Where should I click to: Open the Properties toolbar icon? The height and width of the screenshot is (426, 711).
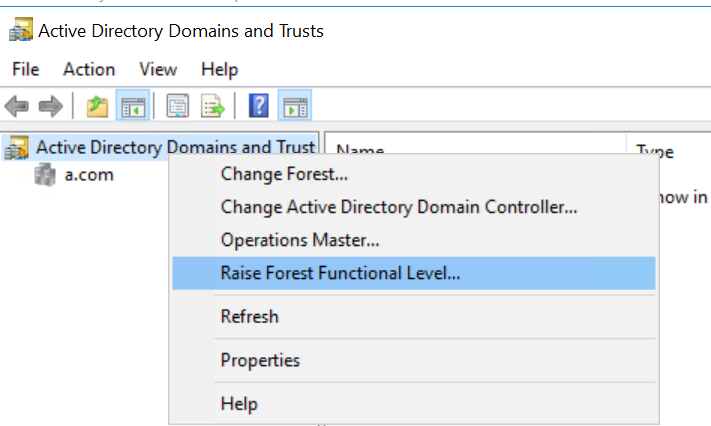[x=177, y=106]
